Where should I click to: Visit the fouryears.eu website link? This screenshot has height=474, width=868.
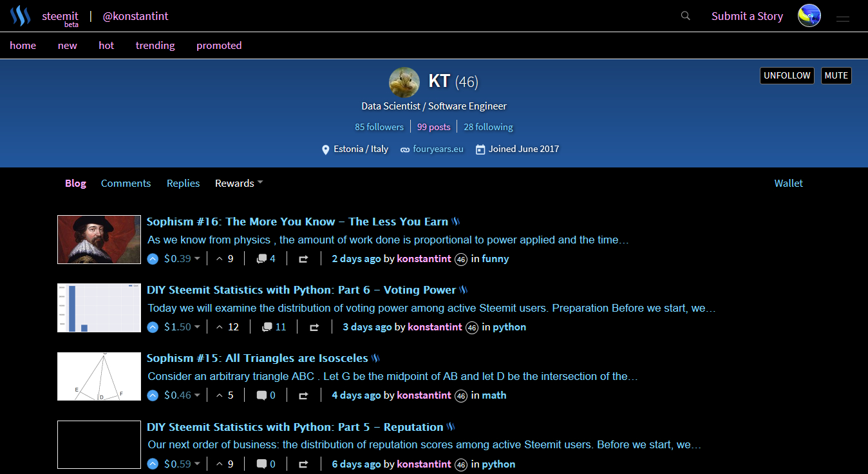(x=438, y=149)
